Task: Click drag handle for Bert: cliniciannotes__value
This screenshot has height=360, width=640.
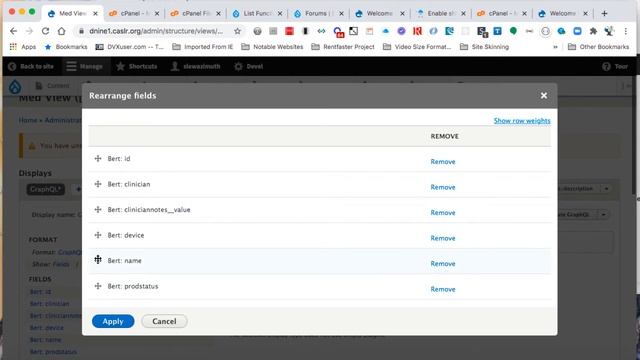Action: click(x=98, y=209)
